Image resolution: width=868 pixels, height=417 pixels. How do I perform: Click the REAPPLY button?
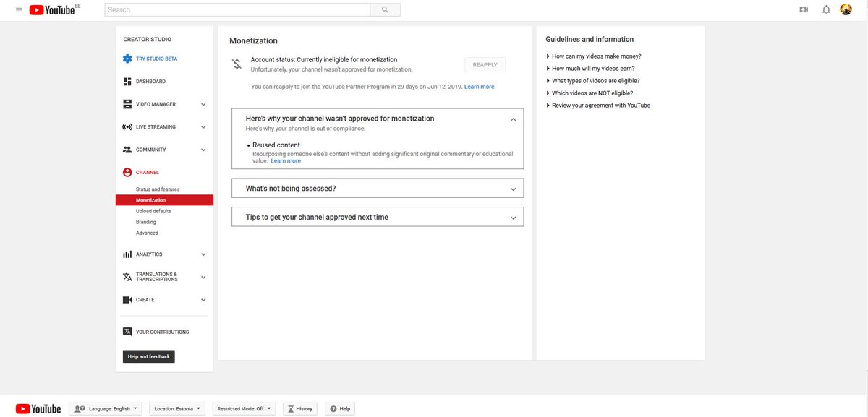tap(485, 65)
